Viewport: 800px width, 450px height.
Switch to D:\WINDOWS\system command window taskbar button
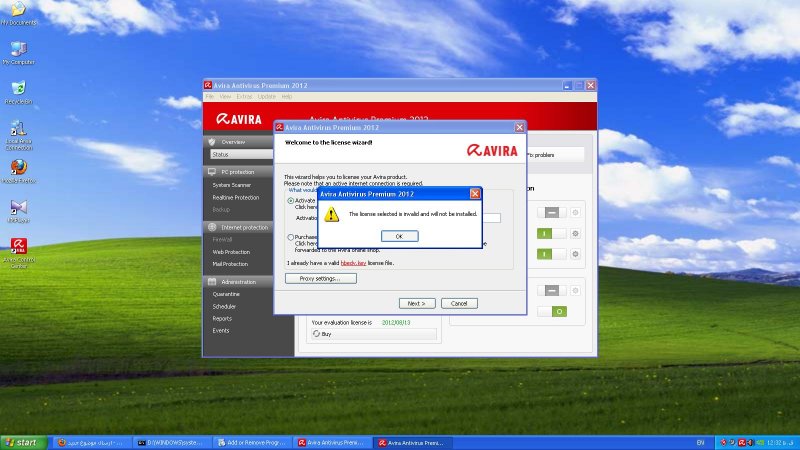coord(171,443)
